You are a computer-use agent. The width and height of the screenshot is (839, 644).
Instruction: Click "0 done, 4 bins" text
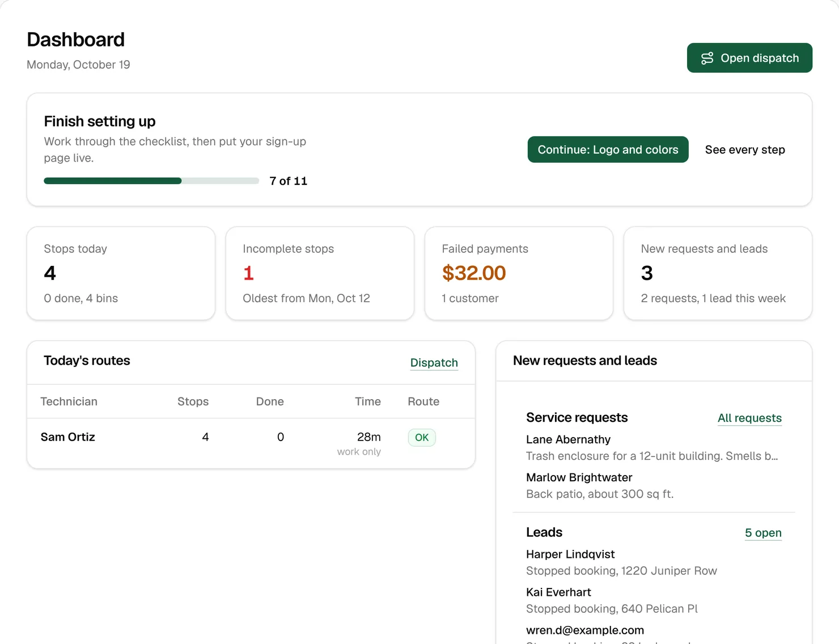81,298
